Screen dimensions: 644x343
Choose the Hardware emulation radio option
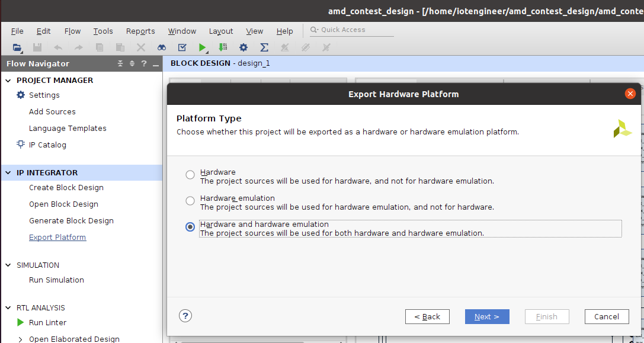[190, 201]
